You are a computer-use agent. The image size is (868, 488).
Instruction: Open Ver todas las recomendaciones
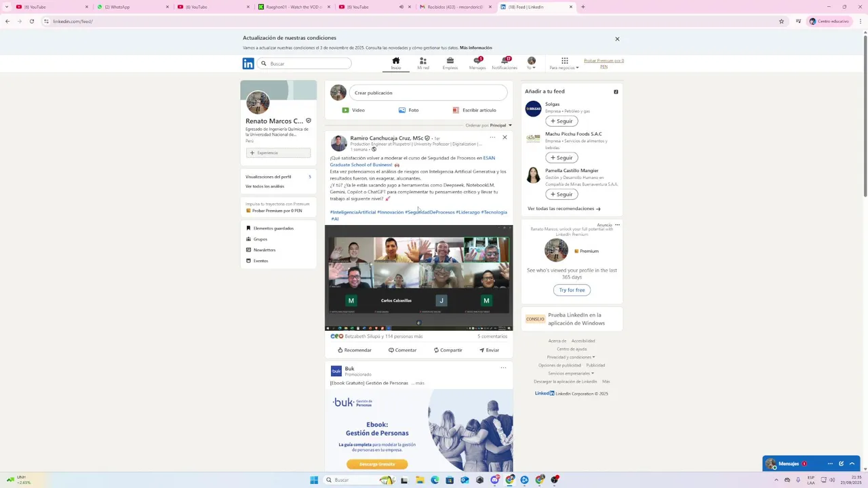(x=564, y=209)
